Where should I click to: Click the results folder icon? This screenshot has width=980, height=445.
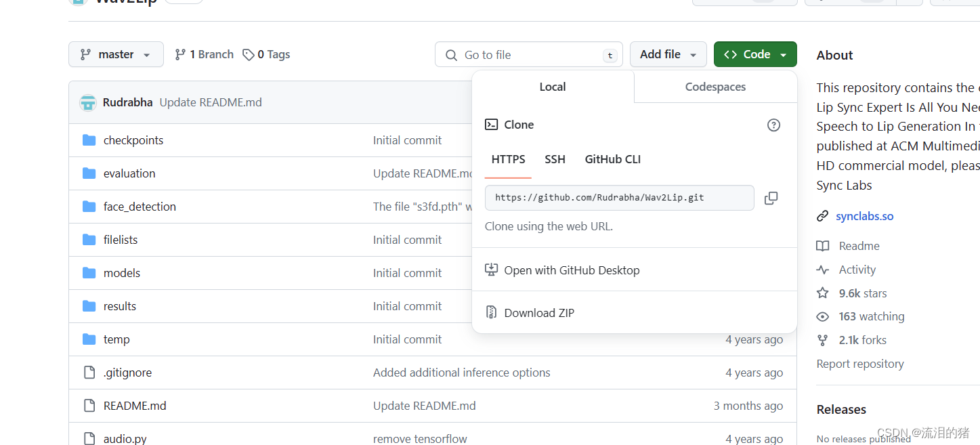(x=89, y=306)
